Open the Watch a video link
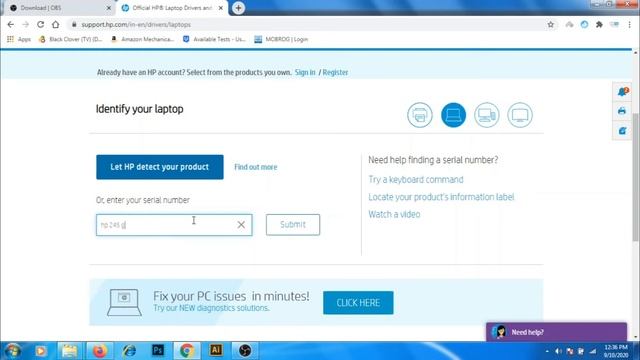Image resolution: width=640 pixels, height=360 pixels. [x=394, y=214]
